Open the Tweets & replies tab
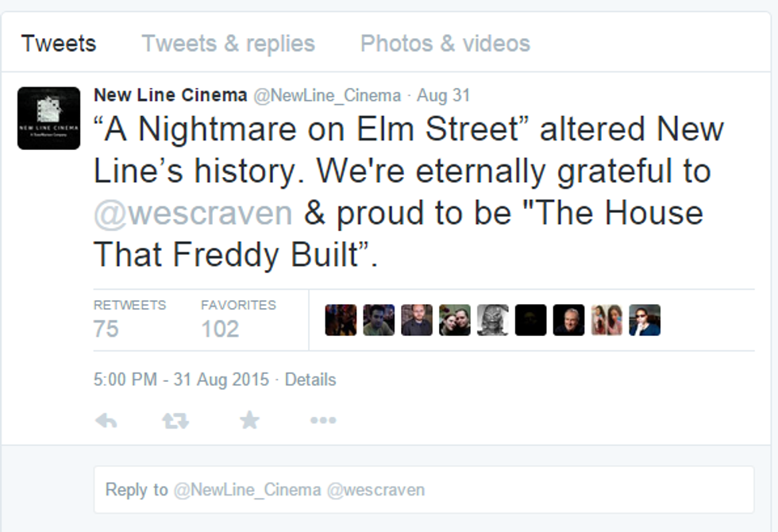Screen dimensions: 778x532 [x=228, y=44]
